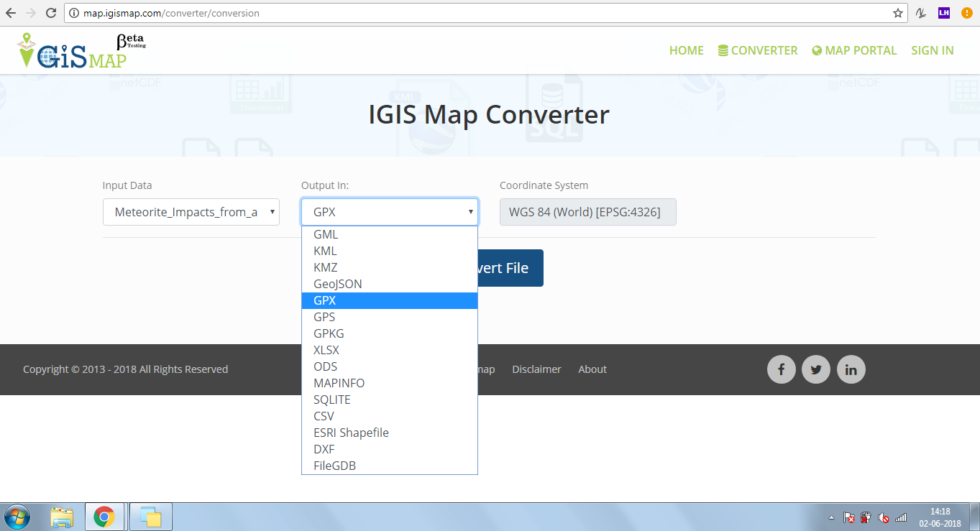Image resolution: width=980 pixels, height=531 pixels.
Task: Click SIGN IN in the navigation bar
Action: (932, 50)
